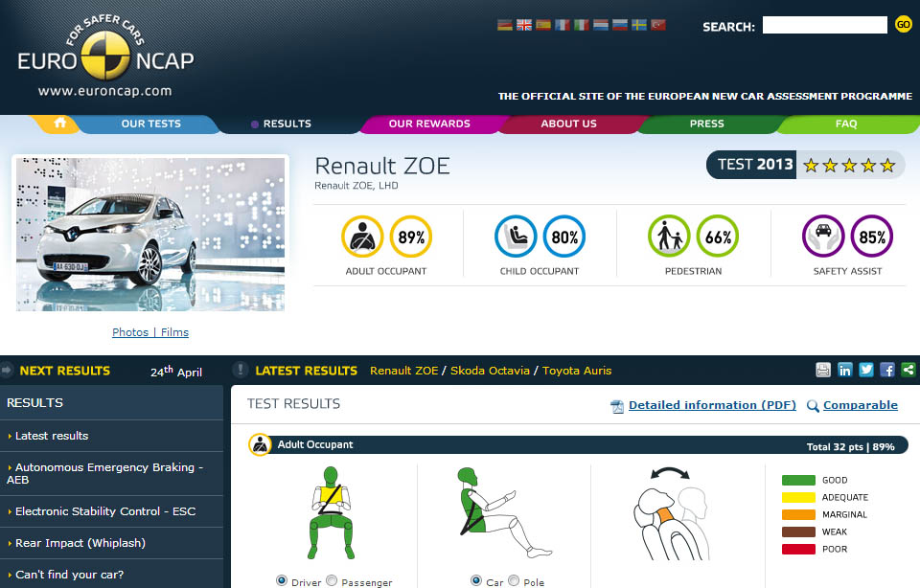Expand Electronic Stability Control - ESC item
The width and height of the screenshot is (920, 588).
click(111, 511)
